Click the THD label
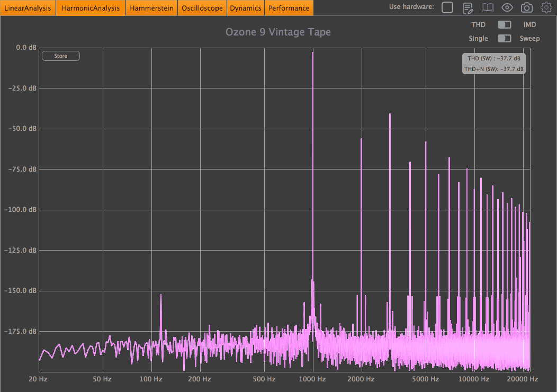 pos(478,24)
